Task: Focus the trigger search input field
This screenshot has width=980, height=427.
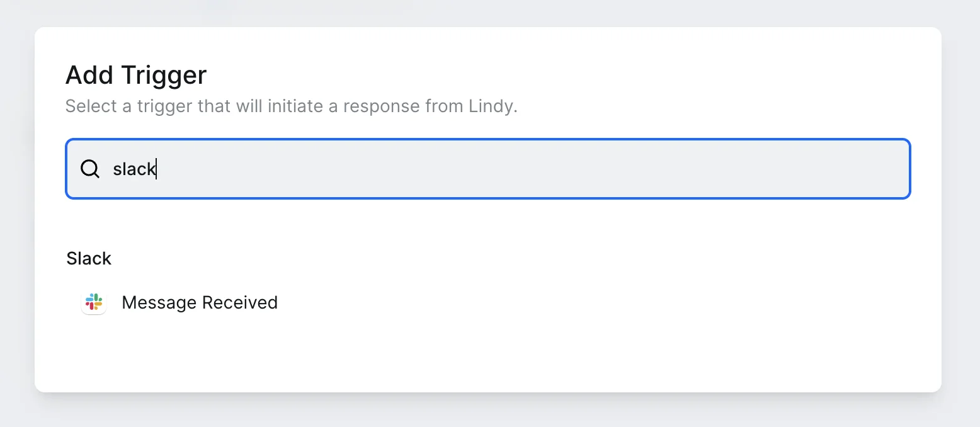Action: 488,169
